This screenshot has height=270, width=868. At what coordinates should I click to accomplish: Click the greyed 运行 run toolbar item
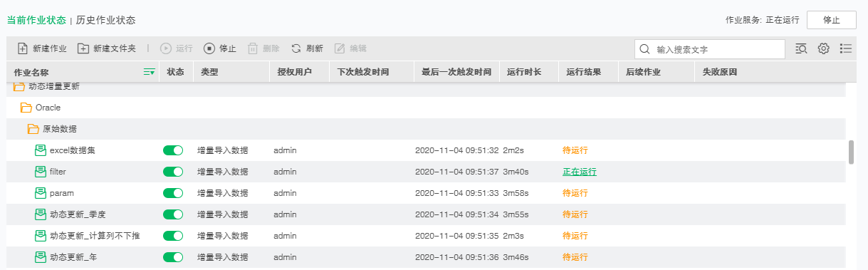tap(176, 48)
